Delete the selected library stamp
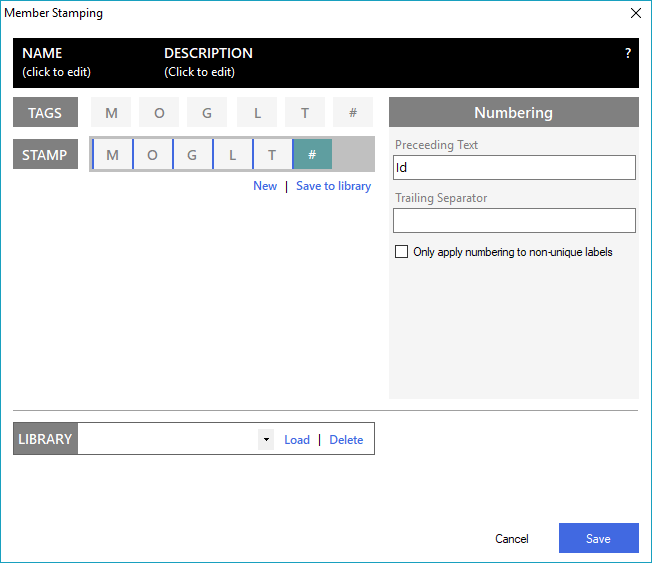 pyautogui.click(x=346, y=439)
